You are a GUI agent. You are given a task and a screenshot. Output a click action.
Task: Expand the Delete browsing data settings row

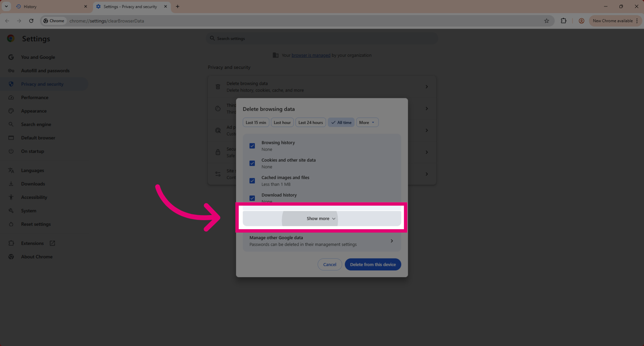tap(322, 87)
